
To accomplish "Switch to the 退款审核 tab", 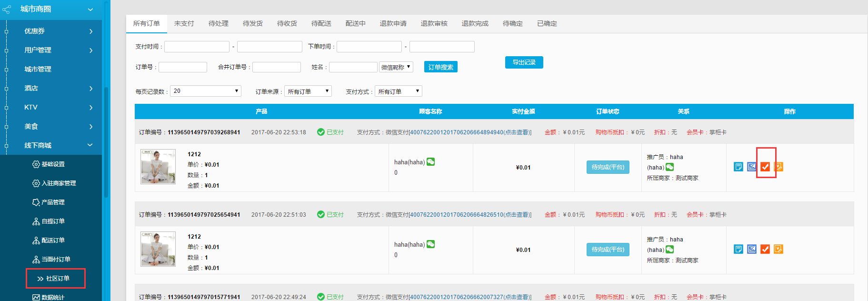I will 434,23.
